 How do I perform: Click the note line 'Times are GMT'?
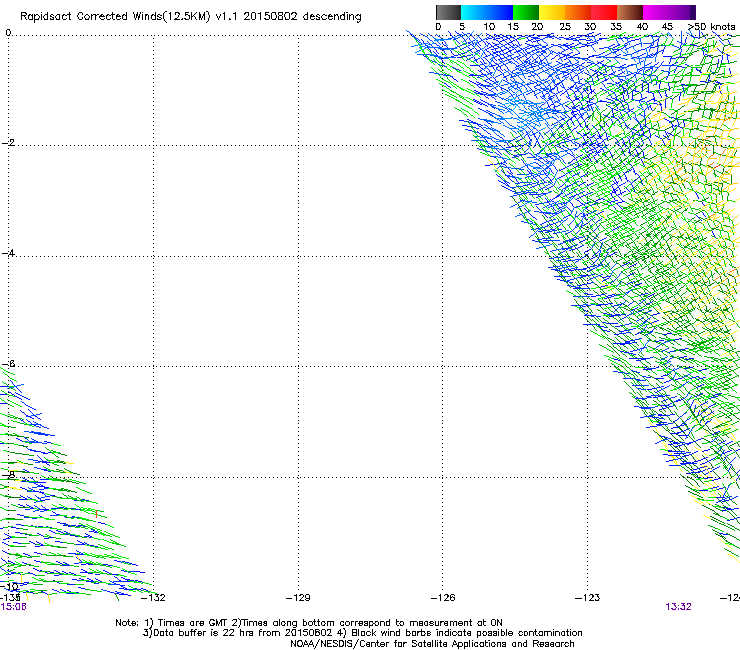click(192, 623)
